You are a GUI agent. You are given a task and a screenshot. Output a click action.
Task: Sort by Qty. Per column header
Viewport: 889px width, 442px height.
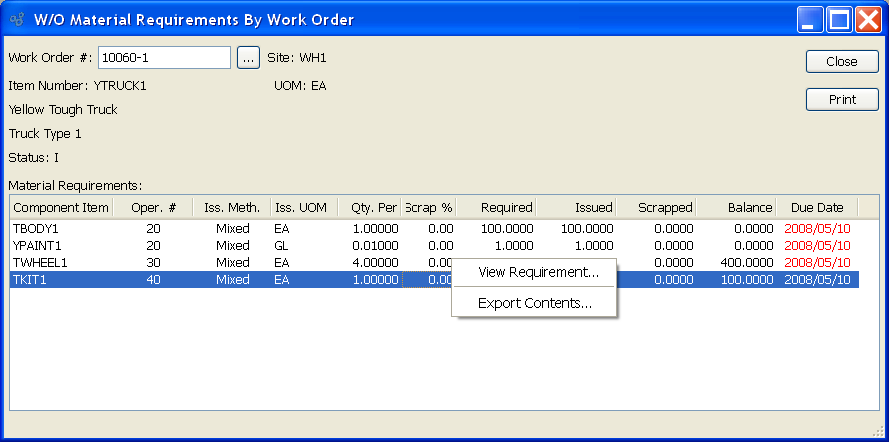pyautogui.click(x=370, y=208)
